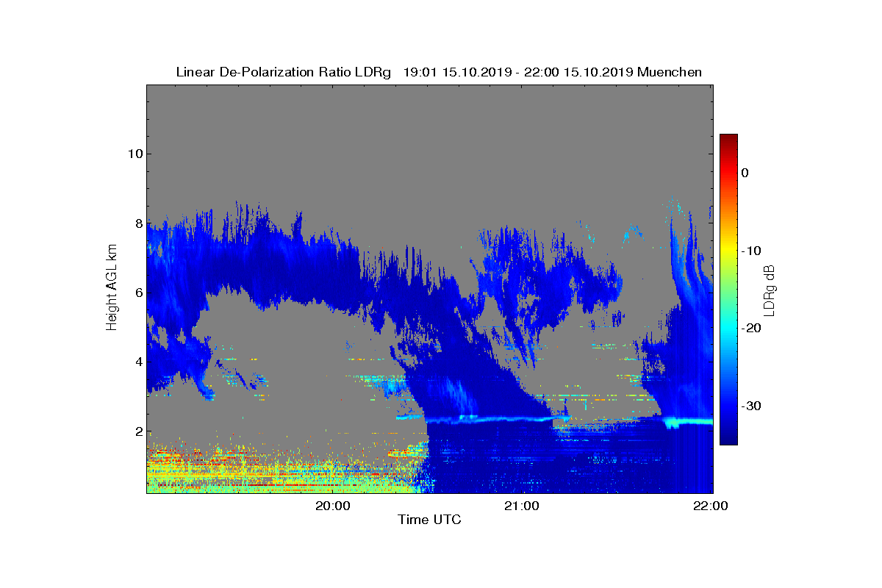
Task: Click the 22:00 time tick label
Action: (711, 506)
